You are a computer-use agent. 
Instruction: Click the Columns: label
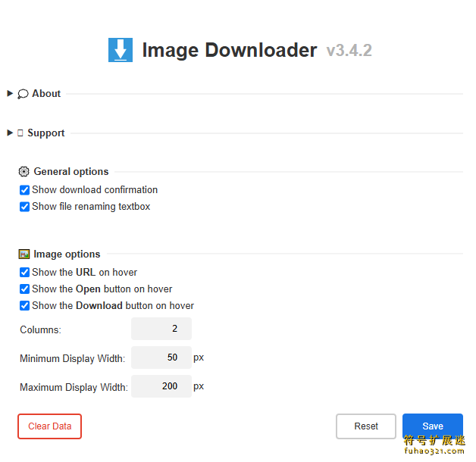40,329
